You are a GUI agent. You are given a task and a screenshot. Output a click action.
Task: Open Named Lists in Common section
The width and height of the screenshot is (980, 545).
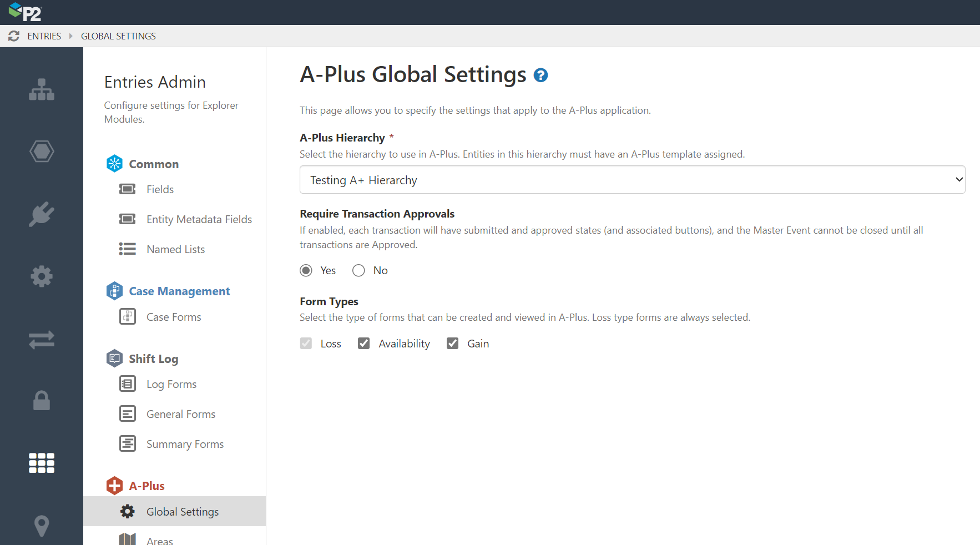pos(175,249)
